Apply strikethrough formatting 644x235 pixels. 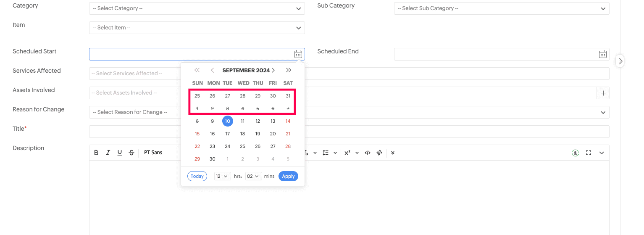[x=131, y=153]
